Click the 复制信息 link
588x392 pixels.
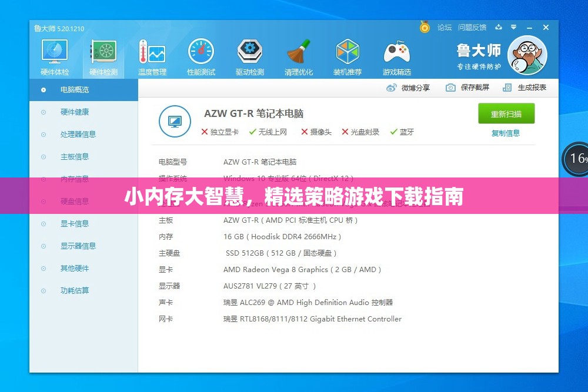coord(506,133)
